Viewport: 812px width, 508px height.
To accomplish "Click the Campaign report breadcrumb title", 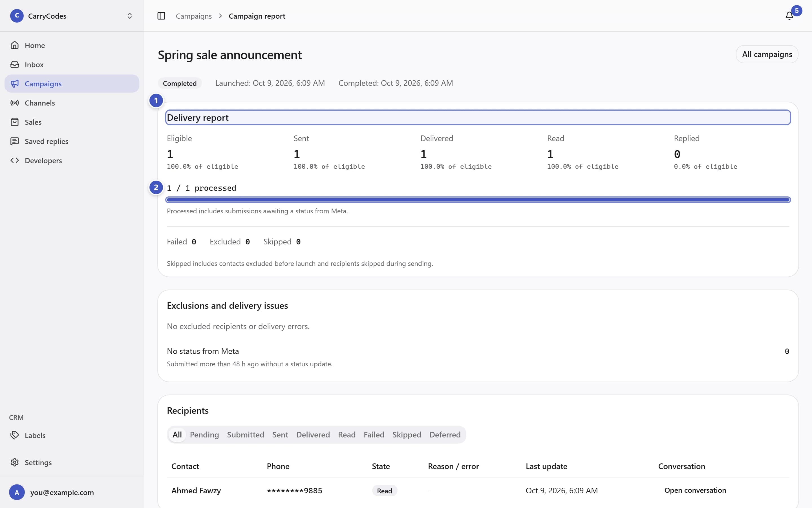I will [x=257, y=16].
